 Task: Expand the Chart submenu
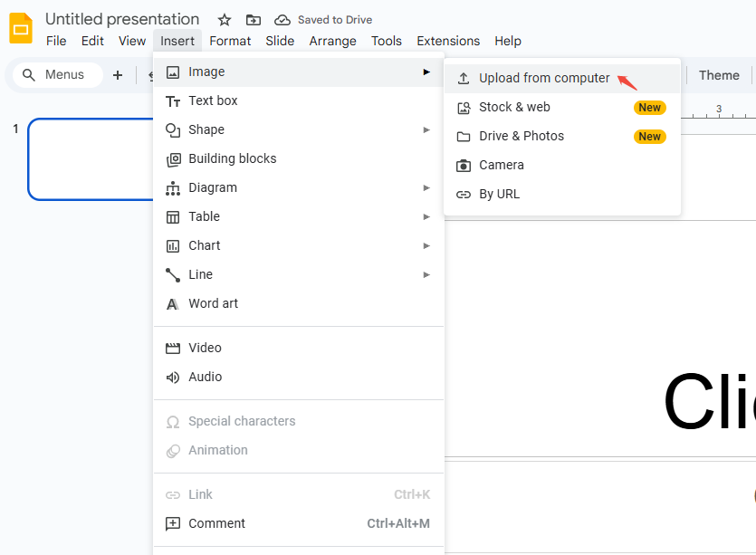[426, 246]
